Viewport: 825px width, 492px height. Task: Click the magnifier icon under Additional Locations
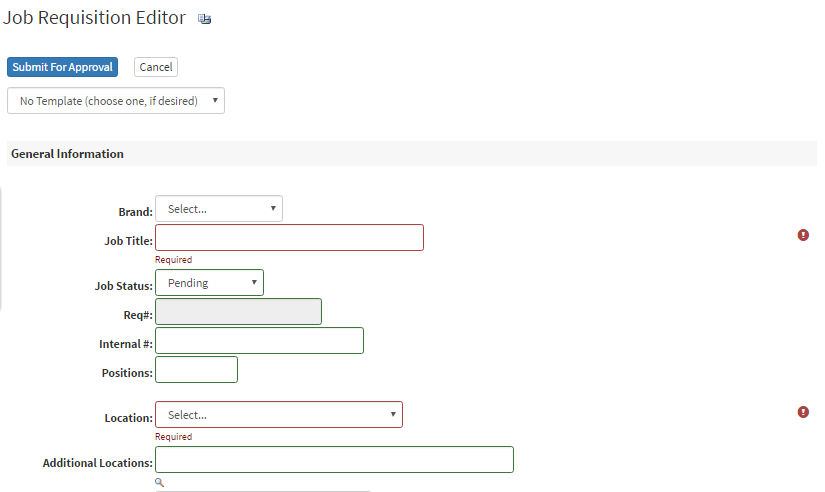pyautogui.click(x=160, y=482)
